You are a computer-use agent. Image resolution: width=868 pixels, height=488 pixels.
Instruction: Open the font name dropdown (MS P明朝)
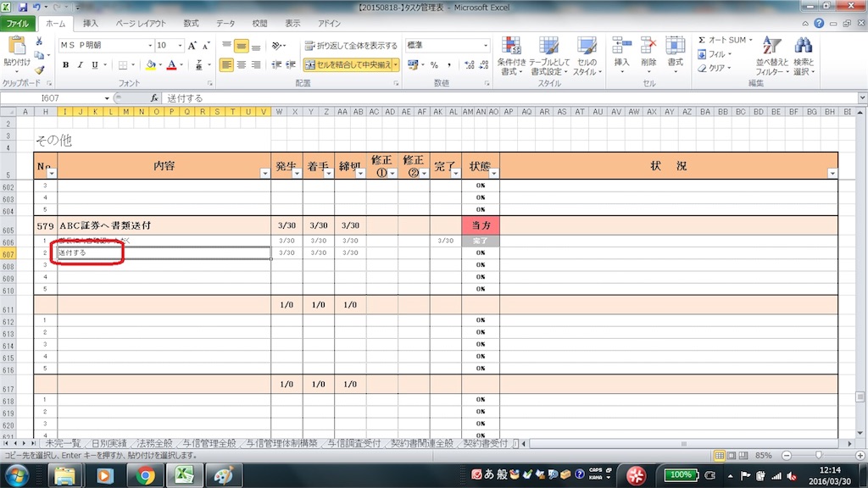pyautogui.click(x=150, y=46)
